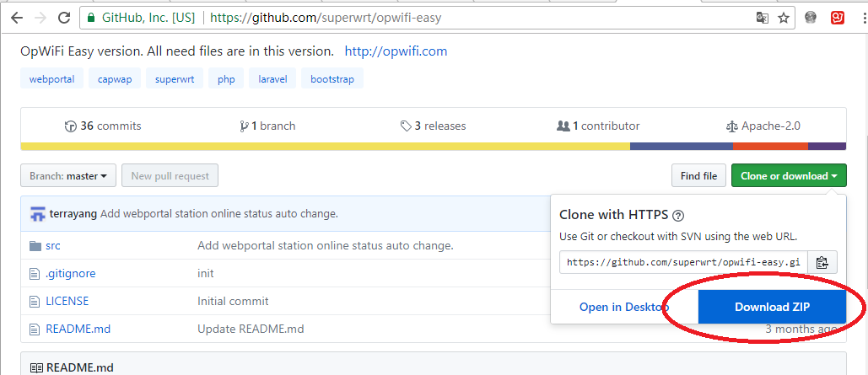View the 36 commits history
The image size is (868, 375).
tap(103, 126)
